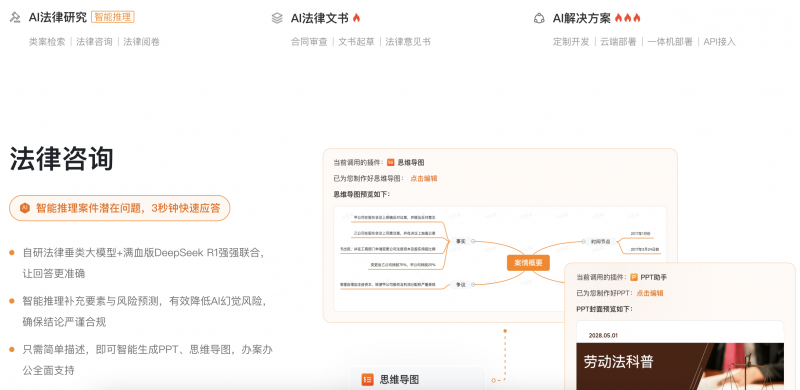Click the gavel icon beside AI法律研究

pyautogui.click(x=15, y=18)
